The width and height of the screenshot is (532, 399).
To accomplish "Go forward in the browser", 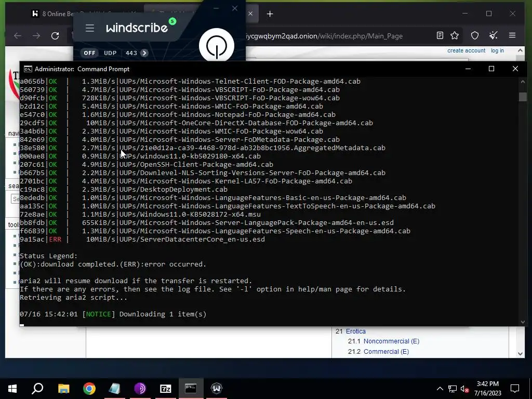I will [x=36, y=36].
